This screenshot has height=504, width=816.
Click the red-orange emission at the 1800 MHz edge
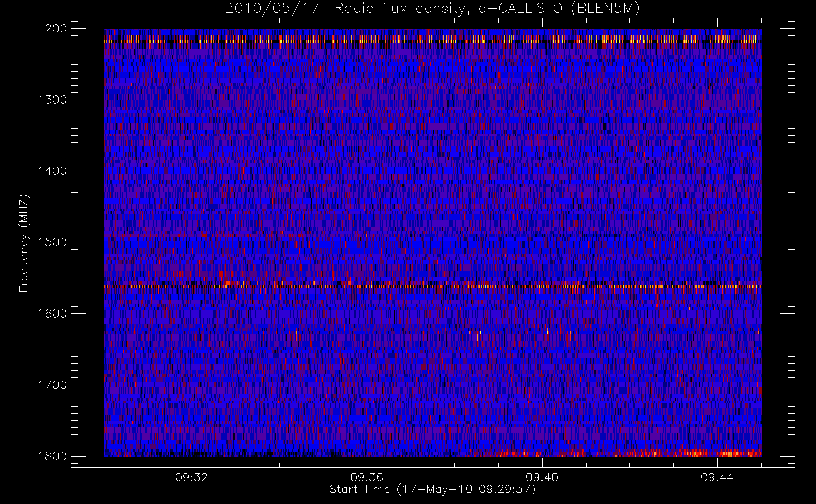(615, 454)
